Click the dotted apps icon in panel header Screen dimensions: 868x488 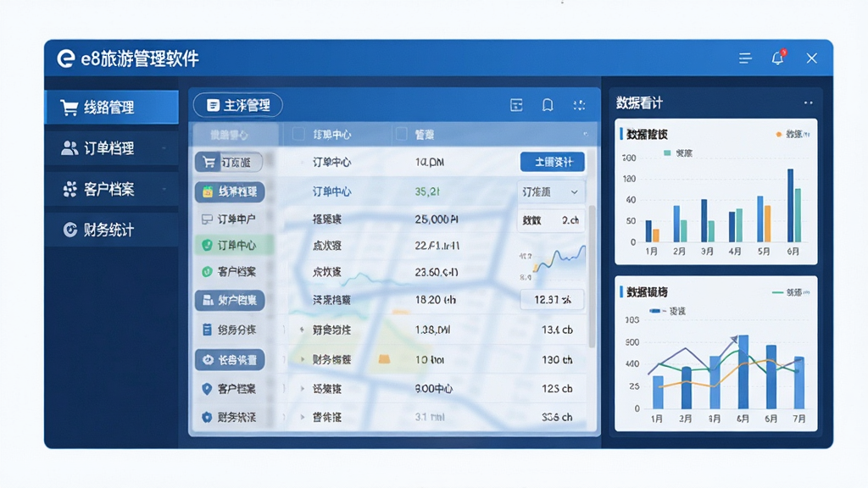tap(579, 105)
